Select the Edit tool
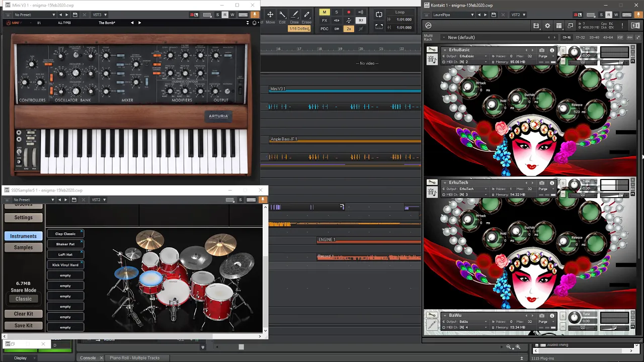The image size is (644, 362). [282, 17]
